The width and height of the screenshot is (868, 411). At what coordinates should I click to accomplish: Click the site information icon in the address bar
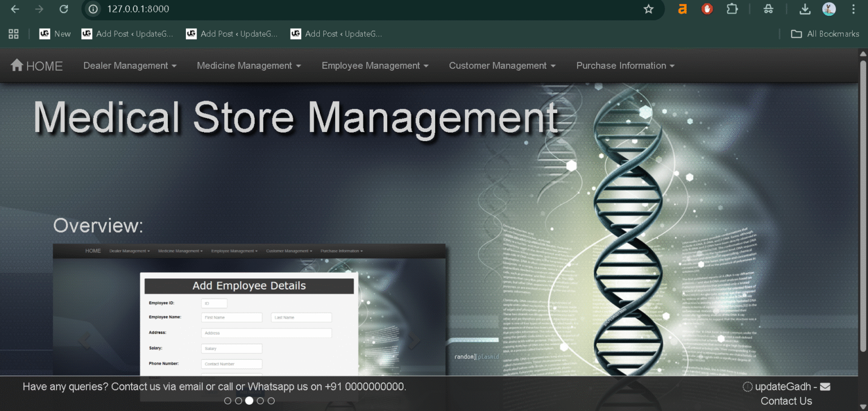(x=92, y=9)
